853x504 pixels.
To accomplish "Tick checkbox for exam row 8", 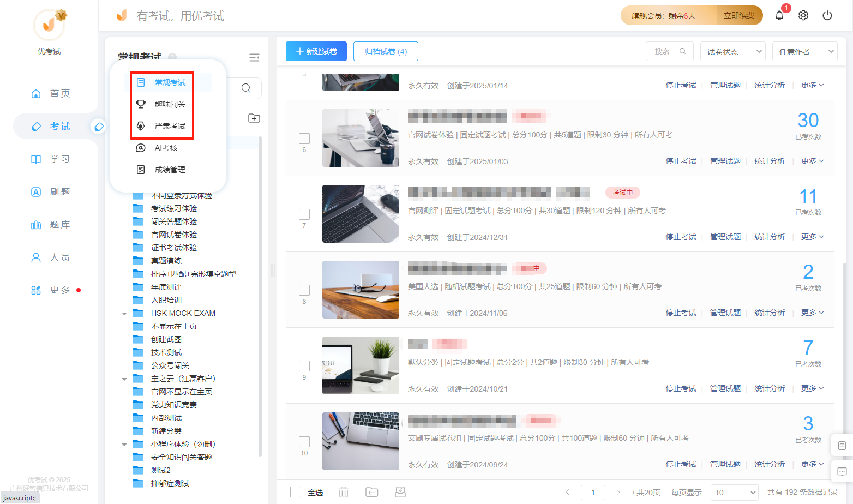I will point(304,290).
